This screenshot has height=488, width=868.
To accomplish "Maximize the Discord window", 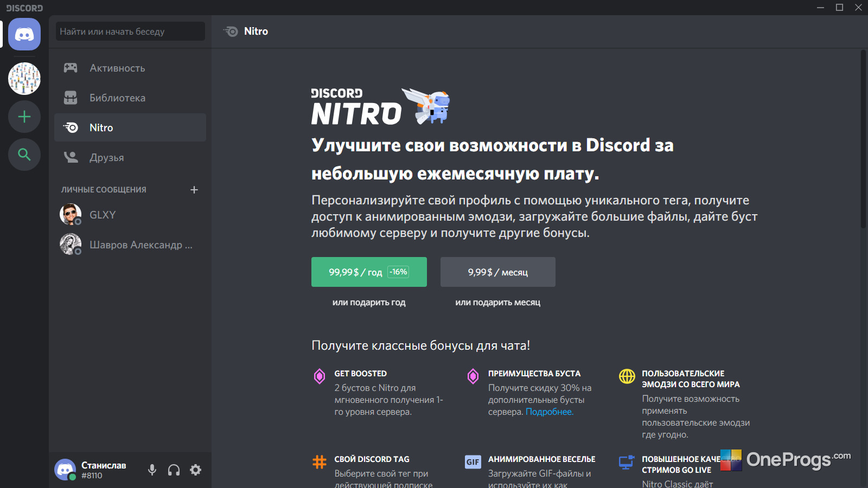I will [x=840, y=7].
